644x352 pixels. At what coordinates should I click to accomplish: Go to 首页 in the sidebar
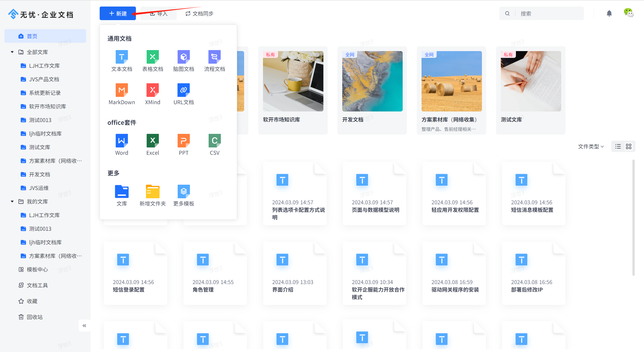[45, 36]
